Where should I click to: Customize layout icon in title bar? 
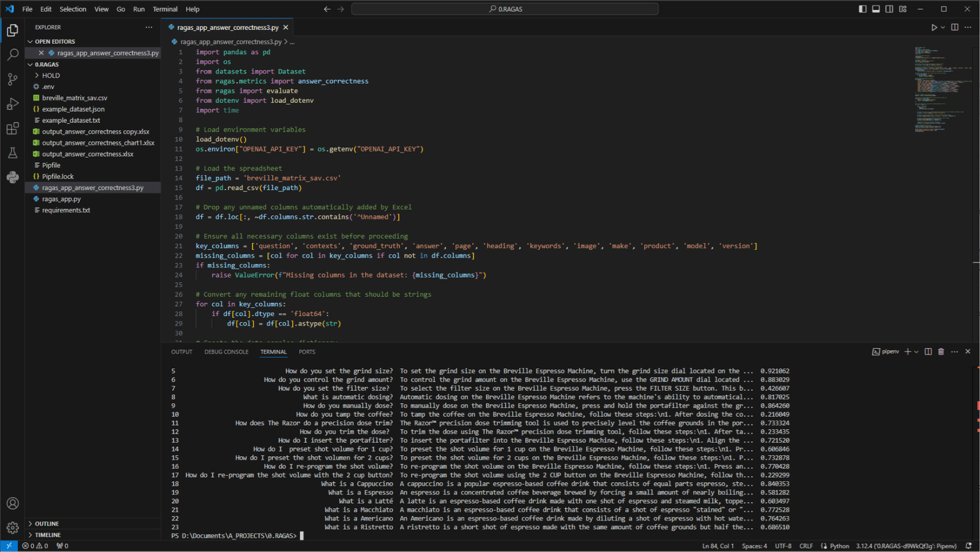coord(903,9)
